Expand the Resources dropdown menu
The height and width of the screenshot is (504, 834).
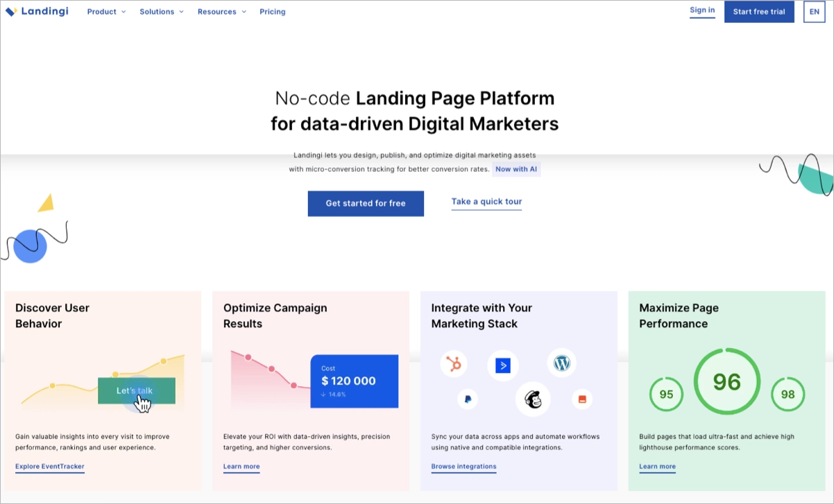click(222, 12)
